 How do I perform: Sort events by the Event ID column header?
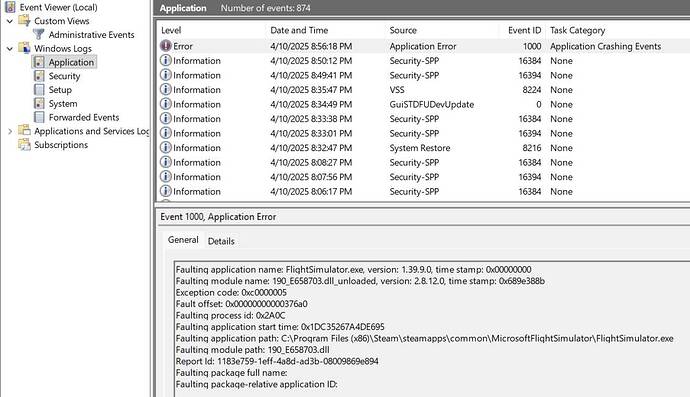(524, 30)
